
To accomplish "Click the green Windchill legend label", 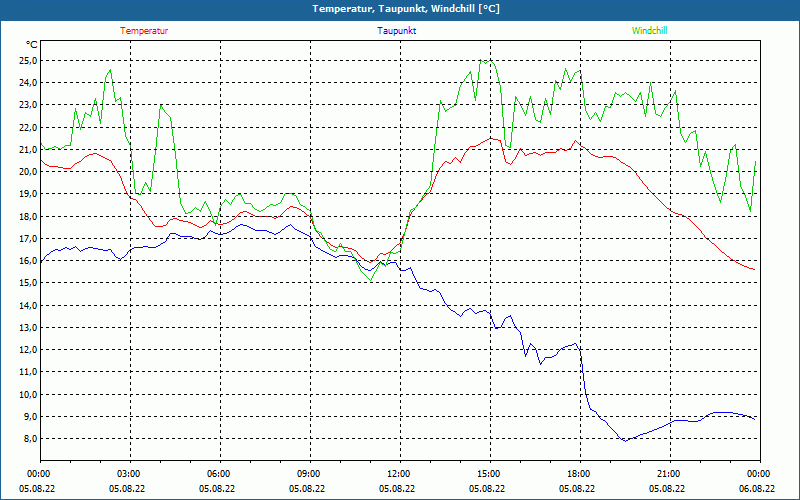I will click(649, 31).
